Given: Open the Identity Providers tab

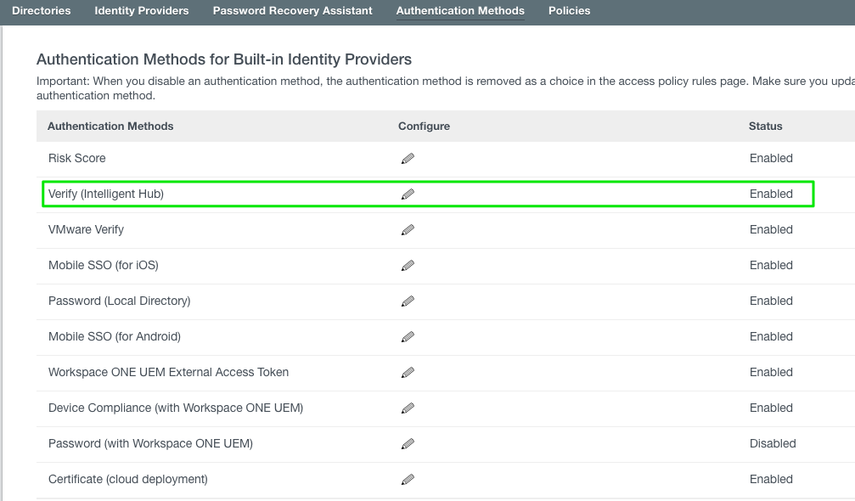Looking at the screenshot, I should click(141, 11).
